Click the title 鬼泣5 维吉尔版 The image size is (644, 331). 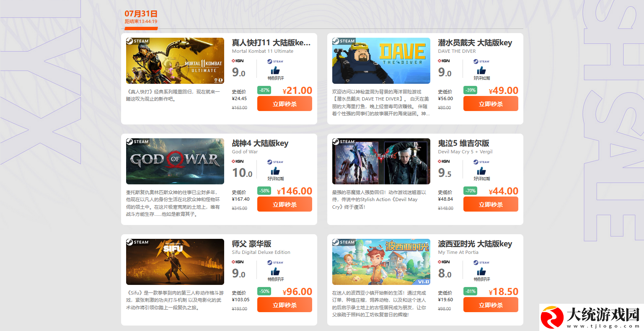point(464,143)
